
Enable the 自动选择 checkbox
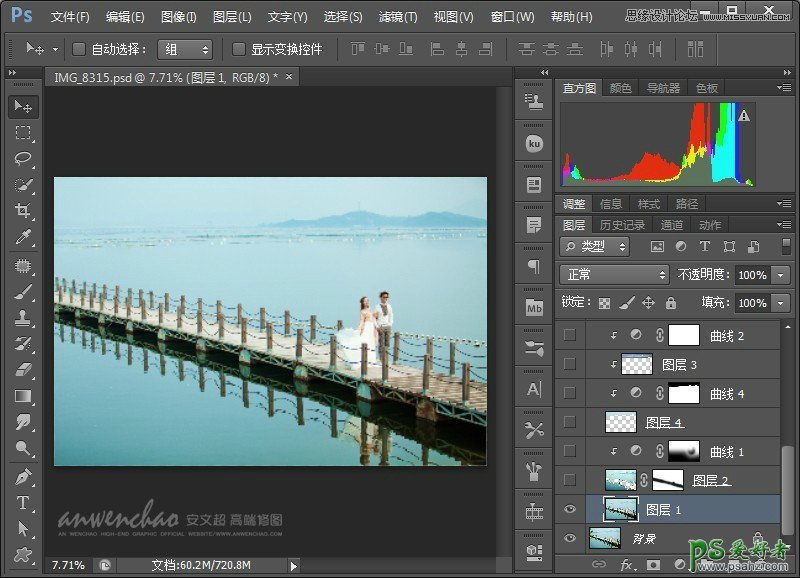[79, 49]
